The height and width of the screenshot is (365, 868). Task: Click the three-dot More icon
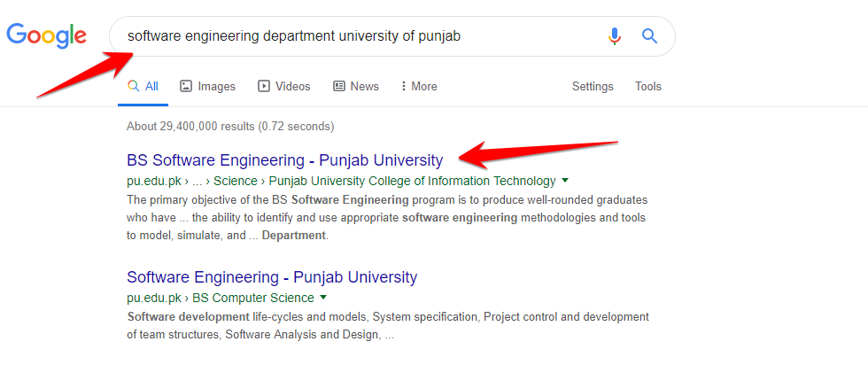404,86
